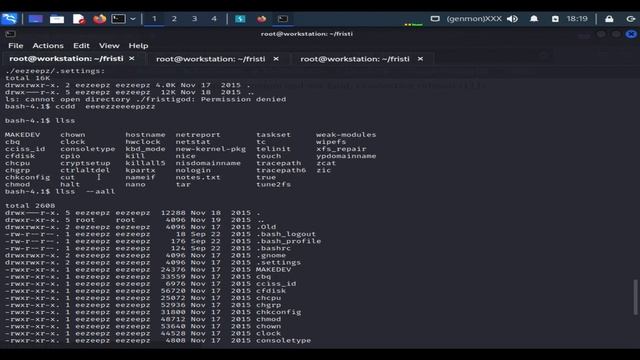The height and width of the screenshot is (360, 640).
Task: Open a new terminal from panel launcher
Action: (118, 19)
